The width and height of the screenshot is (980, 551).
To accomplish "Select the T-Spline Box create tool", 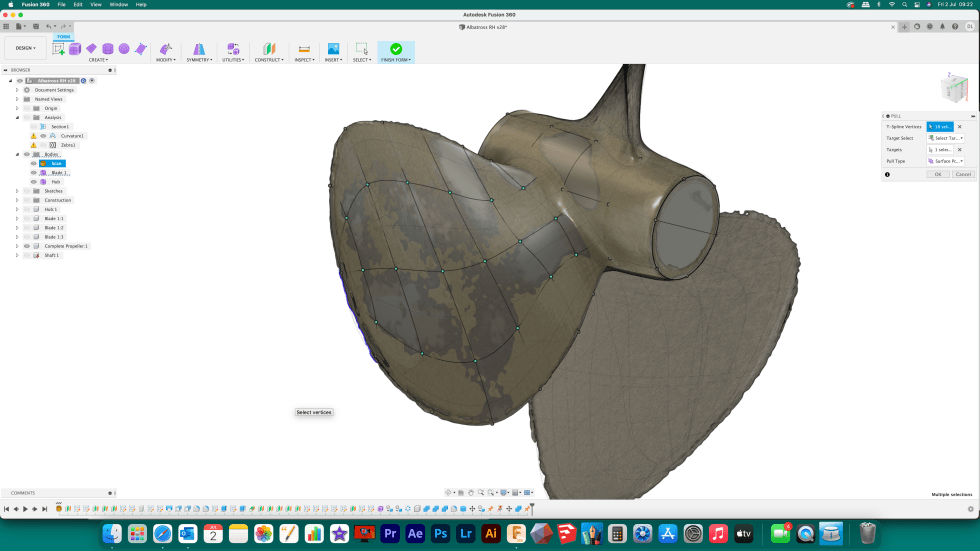I will point(75,49).
